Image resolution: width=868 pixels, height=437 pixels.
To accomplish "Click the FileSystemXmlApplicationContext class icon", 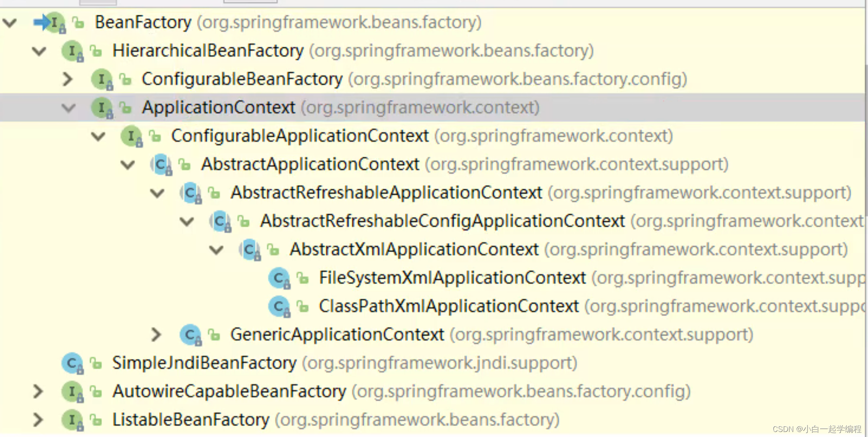I will 279,278.
